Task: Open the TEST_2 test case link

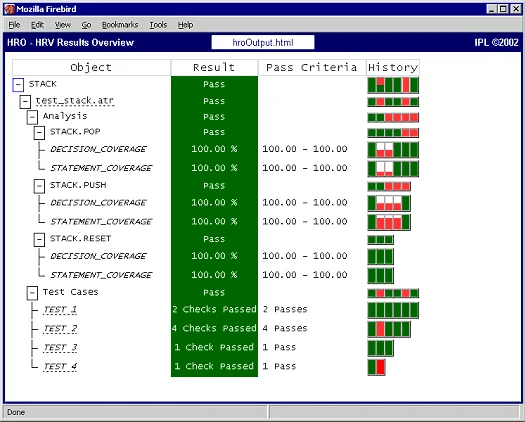Action: tap(60, 329)
